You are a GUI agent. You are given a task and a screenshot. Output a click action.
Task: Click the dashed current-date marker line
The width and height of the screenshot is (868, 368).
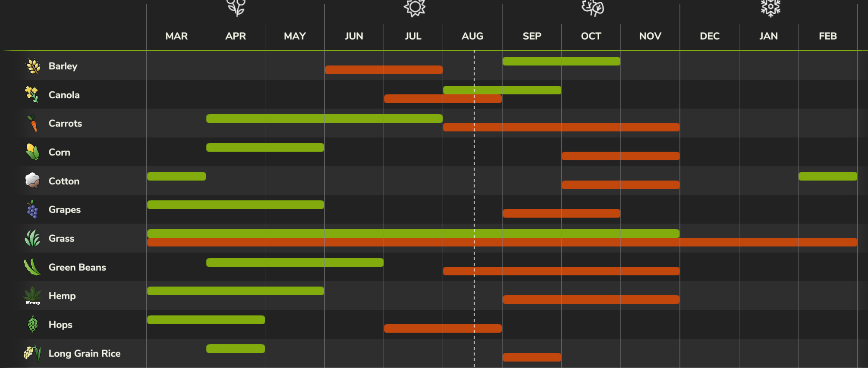[474, 194]
